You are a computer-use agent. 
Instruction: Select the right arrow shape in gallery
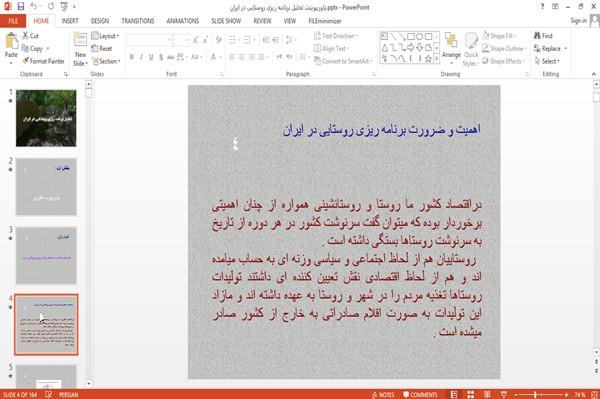(x=411, y=47)
